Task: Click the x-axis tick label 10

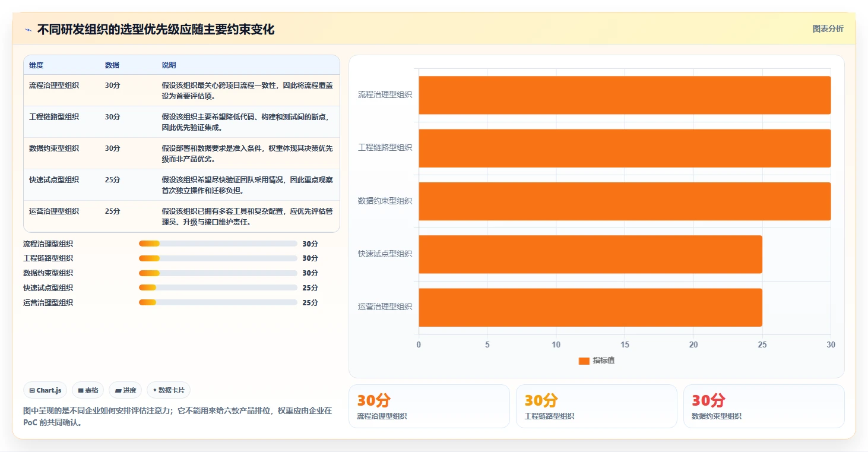Action: point(556,344)
